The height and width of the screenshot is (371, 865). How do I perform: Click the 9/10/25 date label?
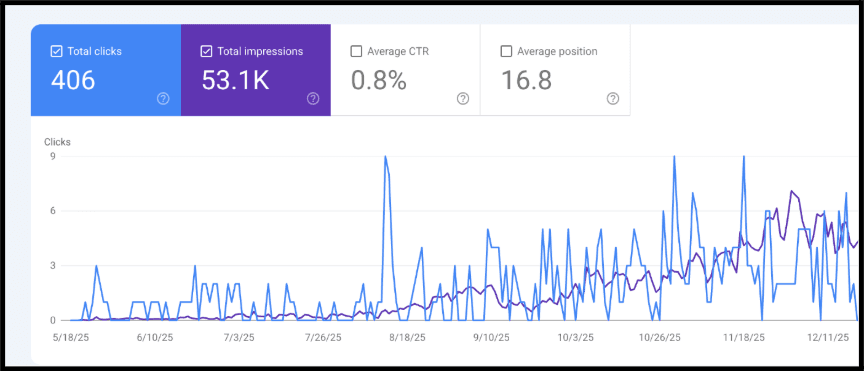click(x=492, y=337)
